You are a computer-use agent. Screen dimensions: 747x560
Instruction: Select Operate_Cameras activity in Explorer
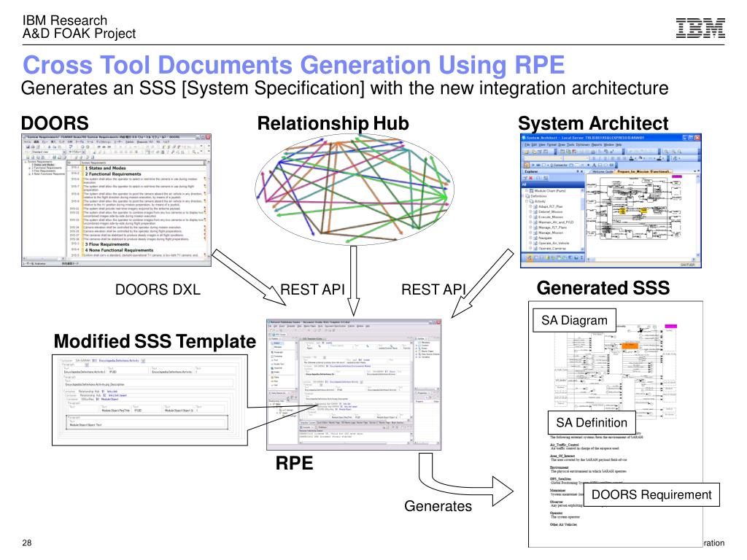point(549,249)
